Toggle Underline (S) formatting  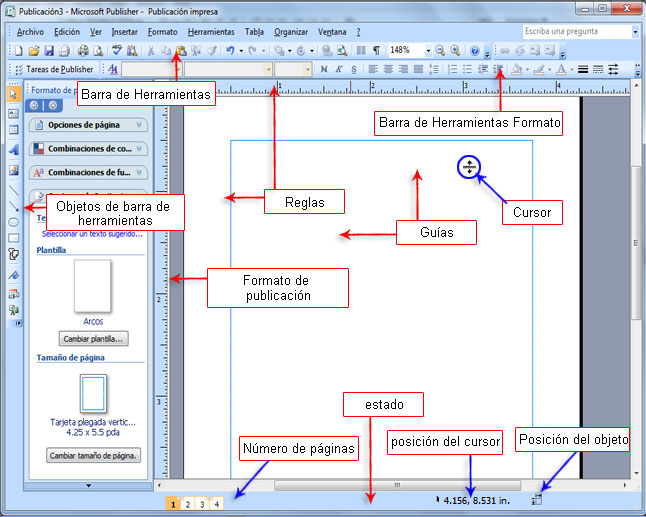(x=354, y=69)
